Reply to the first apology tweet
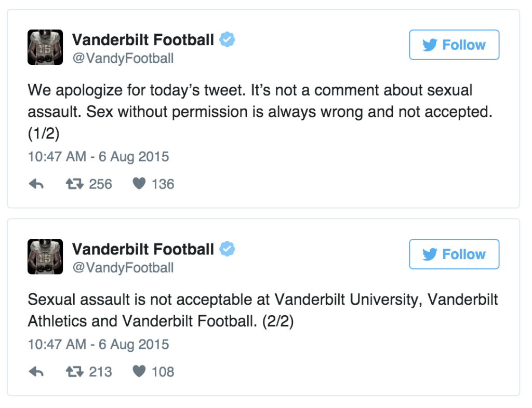 (36, 184)
